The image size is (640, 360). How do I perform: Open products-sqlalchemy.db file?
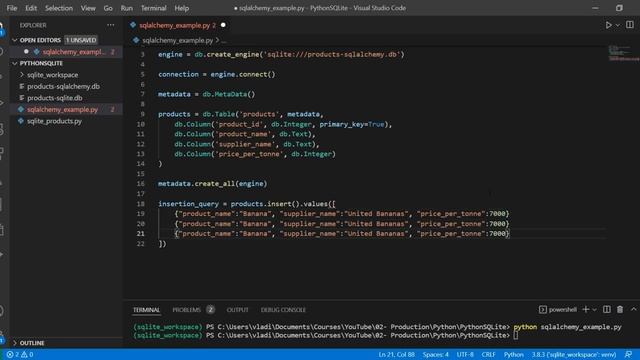pos(63,86)
